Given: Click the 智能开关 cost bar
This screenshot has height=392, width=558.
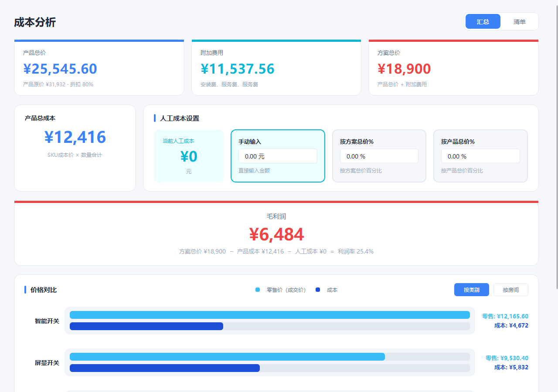Looking at the screenshot, I should [x=146, y=326].
